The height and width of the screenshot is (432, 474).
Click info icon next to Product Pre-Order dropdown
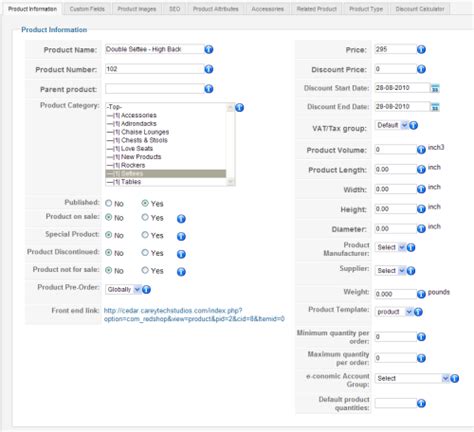coord(146,289)
